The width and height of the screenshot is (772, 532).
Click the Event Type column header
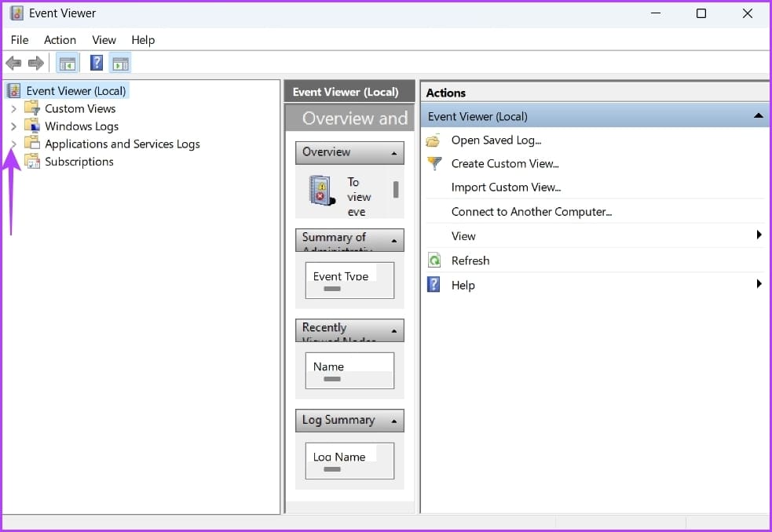[x=341, y=276]
